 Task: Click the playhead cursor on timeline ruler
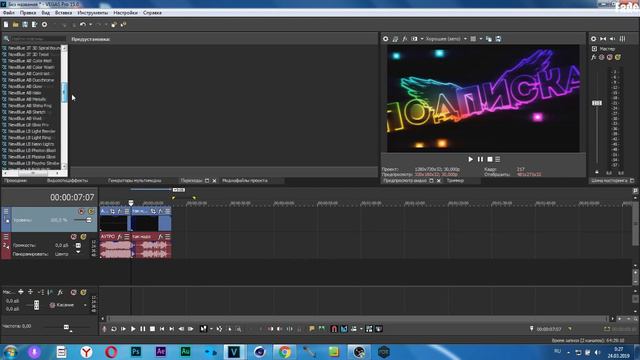[131, 203]
